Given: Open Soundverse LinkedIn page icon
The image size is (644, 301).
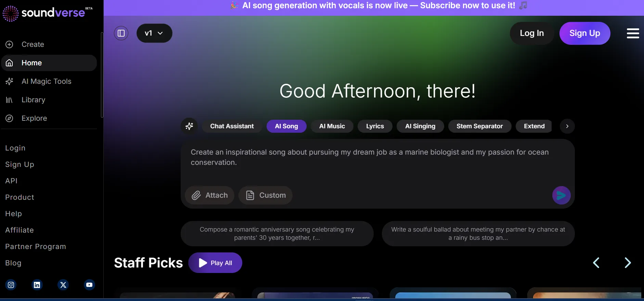Looking at the screenshot, I should pos(37,285).
